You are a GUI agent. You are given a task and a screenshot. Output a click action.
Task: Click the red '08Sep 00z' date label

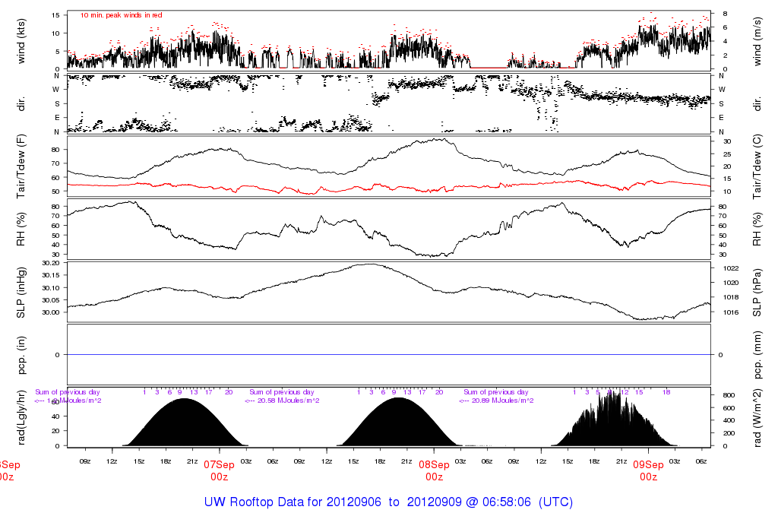coord(434,470)
